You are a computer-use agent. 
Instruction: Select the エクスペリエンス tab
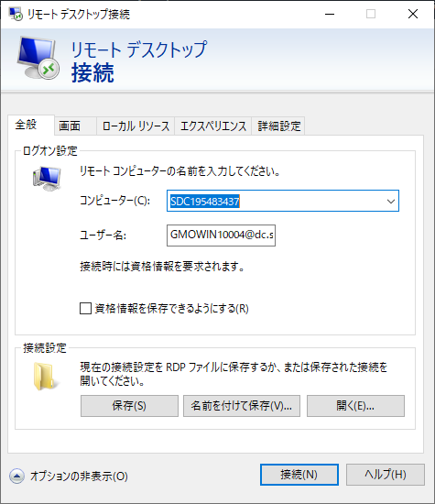[x=213, y=126]
